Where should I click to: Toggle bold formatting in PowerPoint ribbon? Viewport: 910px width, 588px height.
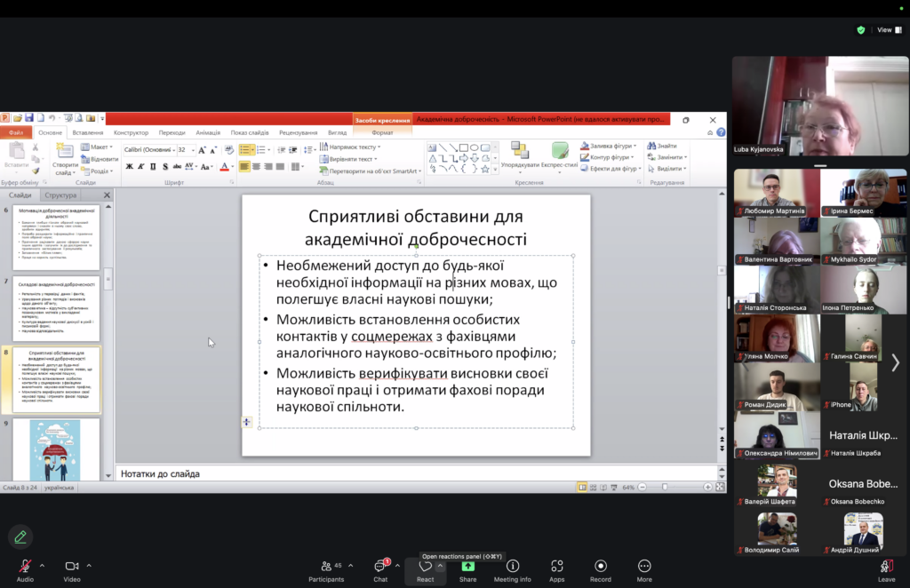[x=129, y=166]
